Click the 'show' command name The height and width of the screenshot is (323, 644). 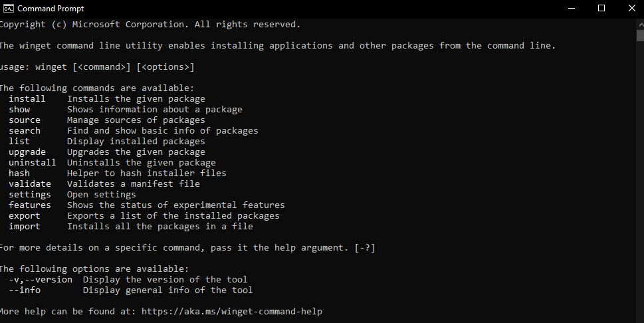pos(19,110)
